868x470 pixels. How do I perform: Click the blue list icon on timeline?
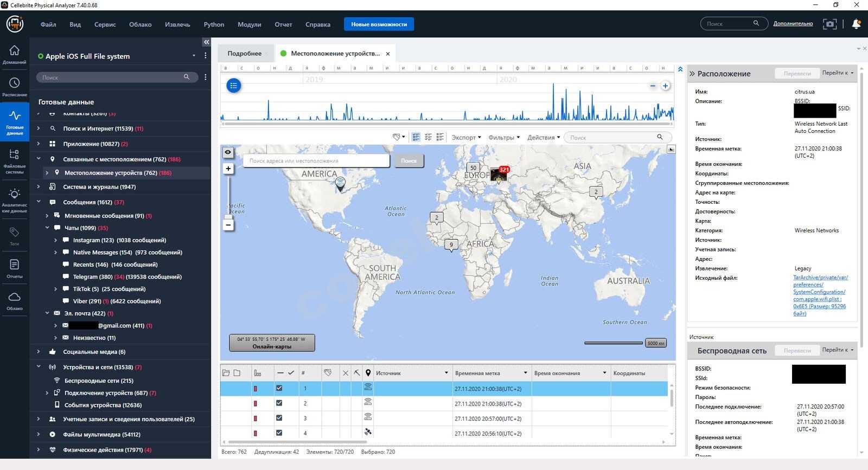click(x=233, y=86)
